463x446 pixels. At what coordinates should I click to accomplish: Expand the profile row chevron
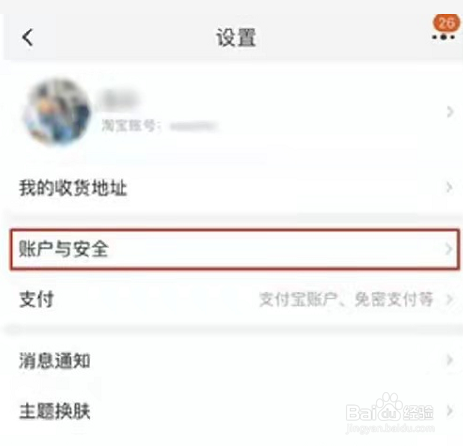point(450,112)
